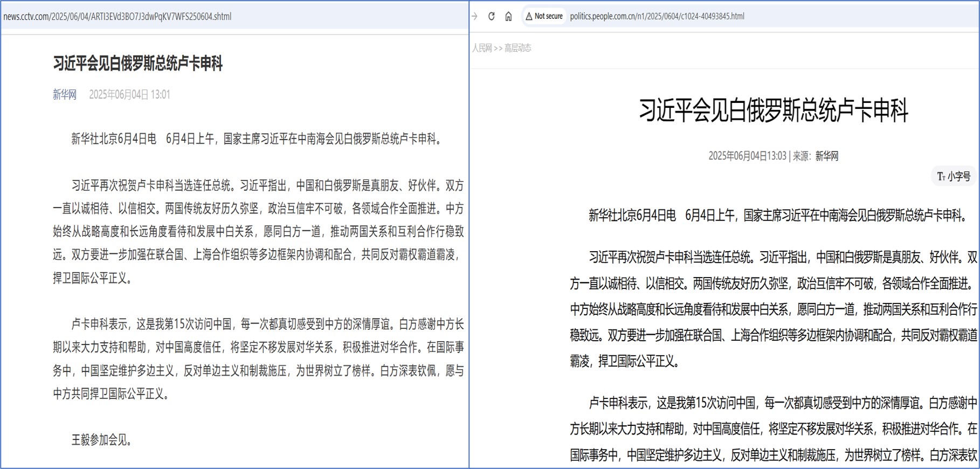The width and height of the screenshot is (980, 469).
Task: Click 新华网 source link on CCTV page
Action: pyautogui.click(x=64, y=95)
